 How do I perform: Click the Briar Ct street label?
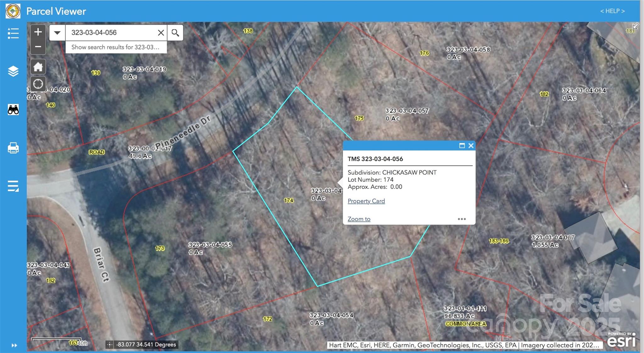coord(101,265)
